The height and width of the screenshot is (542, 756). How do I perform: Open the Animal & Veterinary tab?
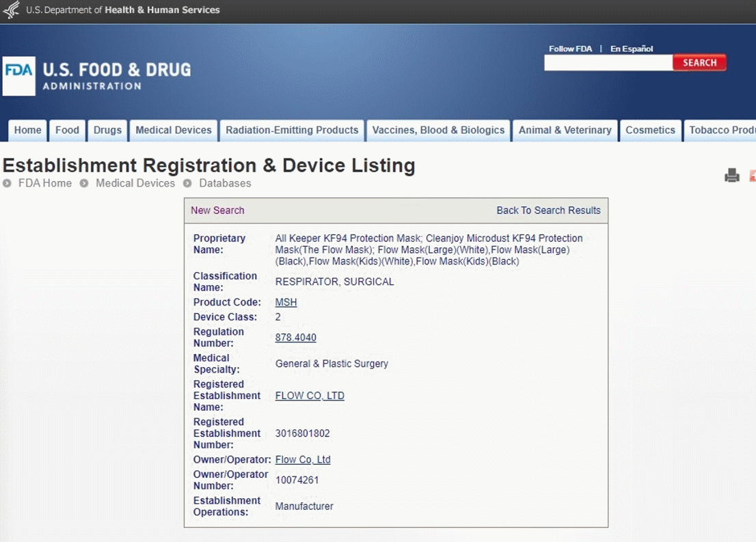coord(565,131)
